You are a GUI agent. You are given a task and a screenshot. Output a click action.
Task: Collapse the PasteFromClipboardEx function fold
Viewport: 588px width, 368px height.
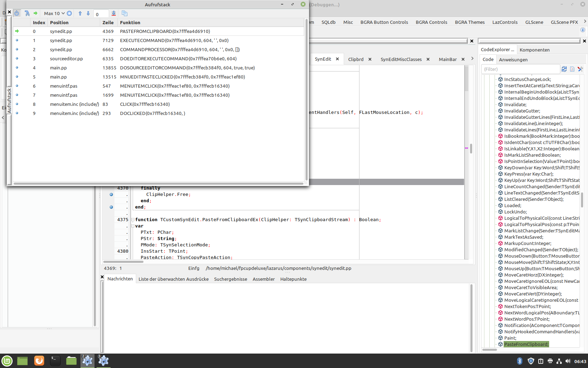(x=133, y=220)
